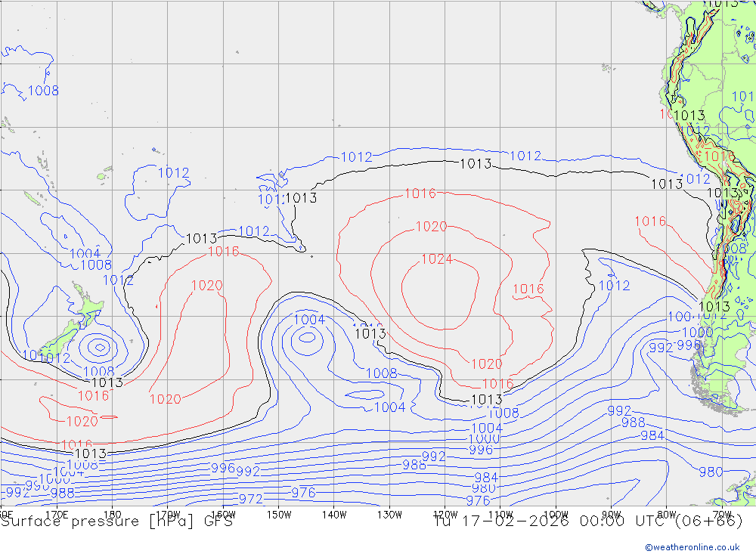Viewport: 756px width, 554px height.
Task: Click the 70W longitude label
Action: pos(722,515)
